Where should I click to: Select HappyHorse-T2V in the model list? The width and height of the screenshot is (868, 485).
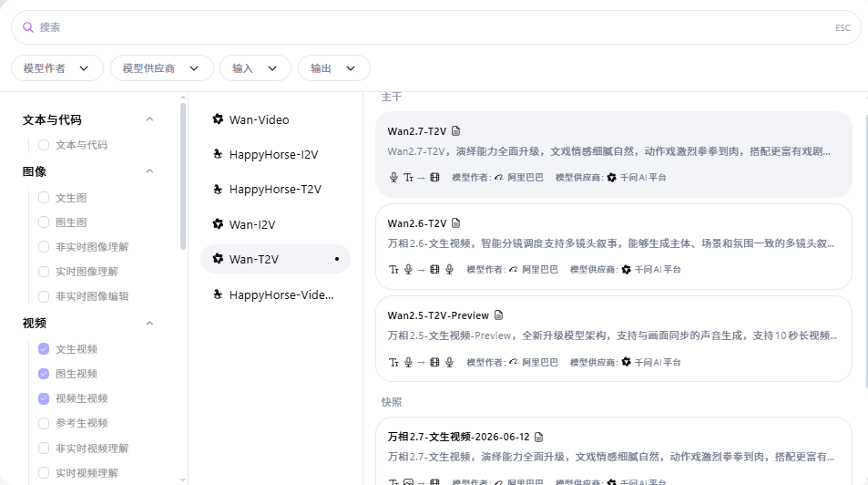pyautogui.click(x=275, y=189)
